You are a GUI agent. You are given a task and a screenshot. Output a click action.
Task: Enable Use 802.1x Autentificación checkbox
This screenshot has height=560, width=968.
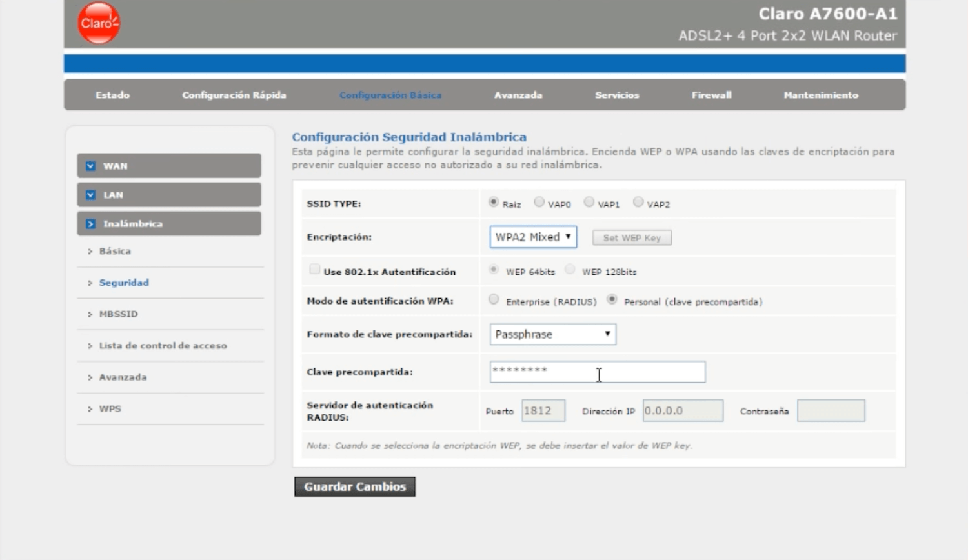pos(315,270)
